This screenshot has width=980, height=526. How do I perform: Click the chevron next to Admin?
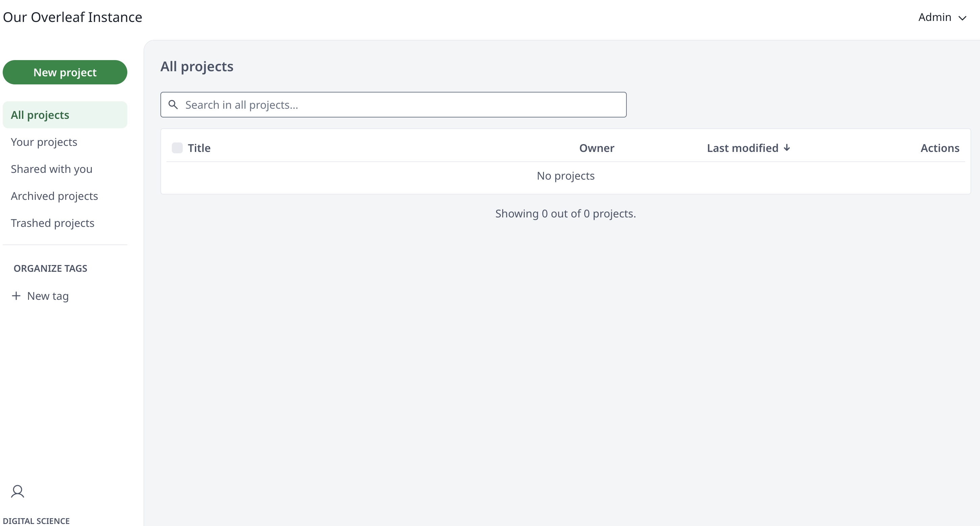962,18
